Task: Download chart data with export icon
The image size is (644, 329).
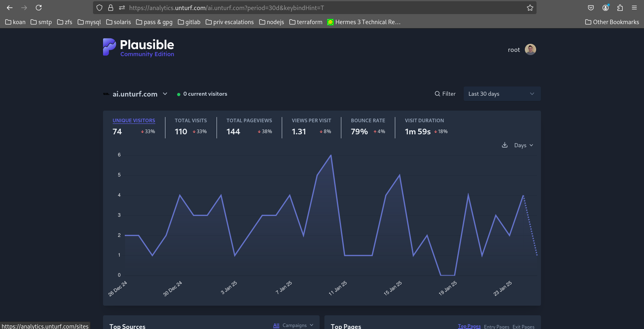Action: tap(505, 145)
